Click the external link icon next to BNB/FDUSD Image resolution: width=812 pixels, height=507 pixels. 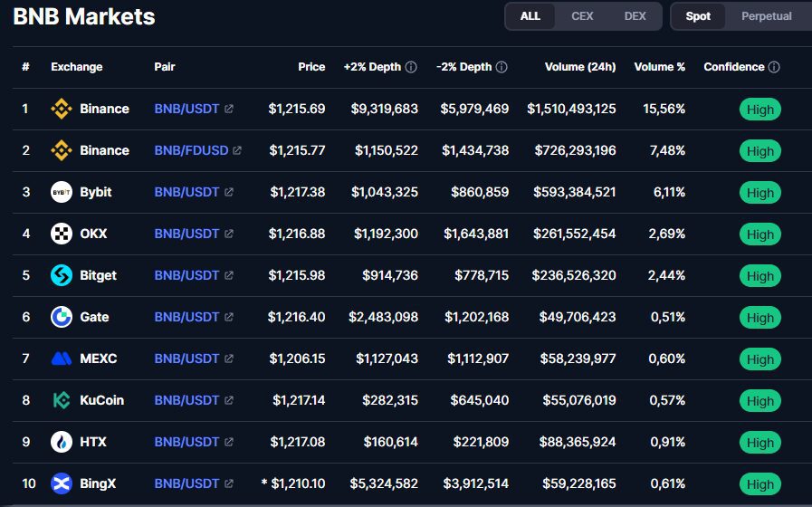click(x=237, y=150)
